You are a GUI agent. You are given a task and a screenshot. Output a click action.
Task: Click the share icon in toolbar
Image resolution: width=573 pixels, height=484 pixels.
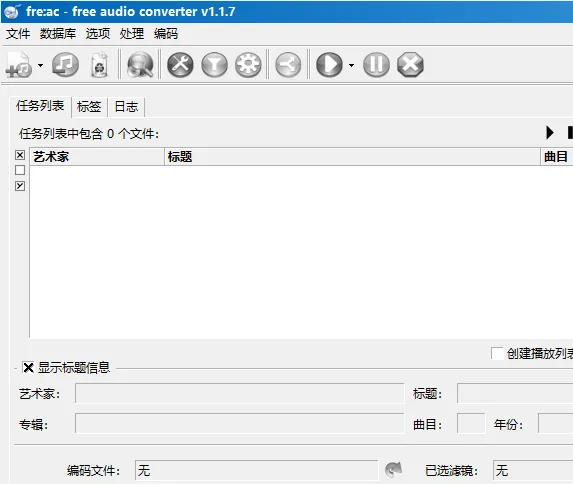tap(288, 65)
